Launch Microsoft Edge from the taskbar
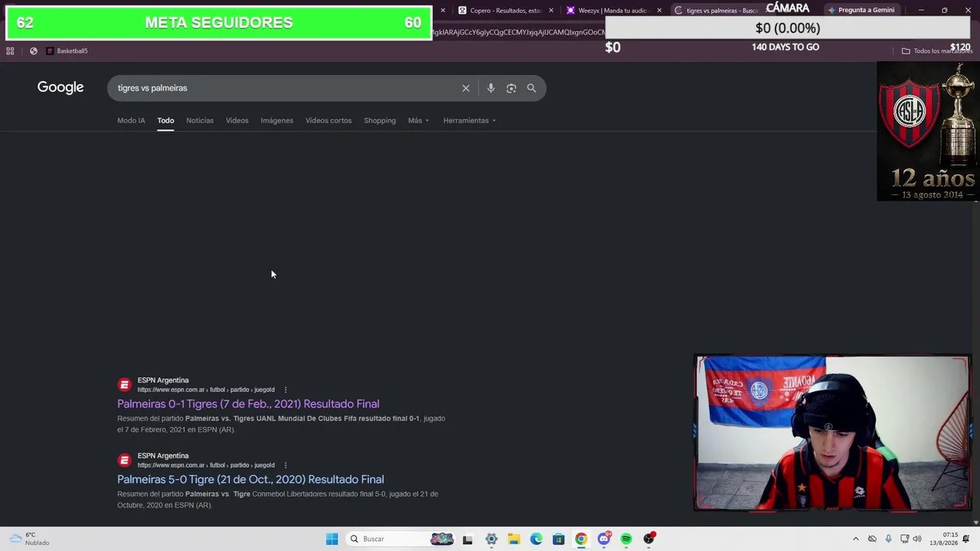Image resolution: width=980 pixels, height=551 pixels. tap(536, 539)
